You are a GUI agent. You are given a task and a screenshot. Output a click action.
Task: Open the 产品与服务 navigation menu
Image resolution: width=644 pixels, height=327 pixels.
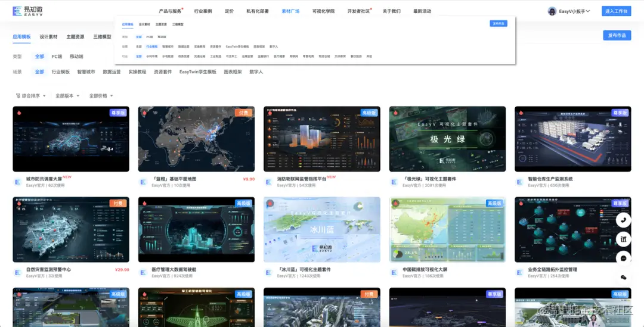point(170,11)
